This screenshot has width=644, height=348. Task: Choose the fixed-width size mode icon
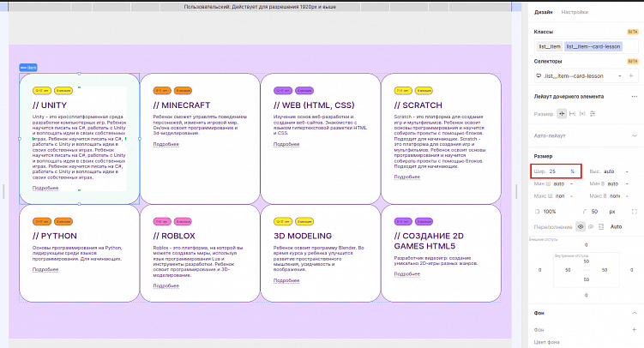point(572,114)
